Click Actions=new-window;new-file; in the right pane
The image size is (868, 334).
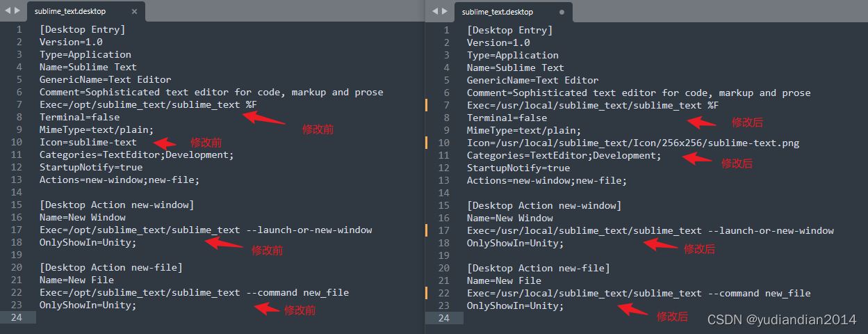pos(547,180)
